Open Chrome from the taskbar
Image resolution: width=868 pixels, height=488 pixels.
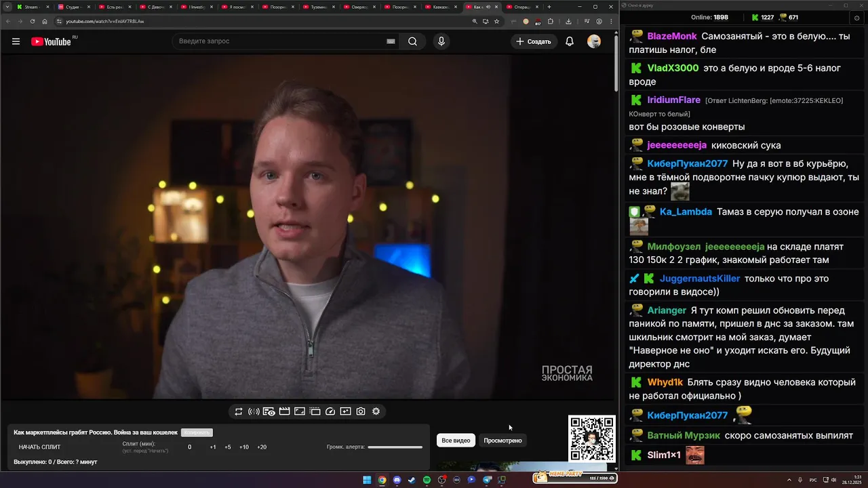[x=382, y=480]
